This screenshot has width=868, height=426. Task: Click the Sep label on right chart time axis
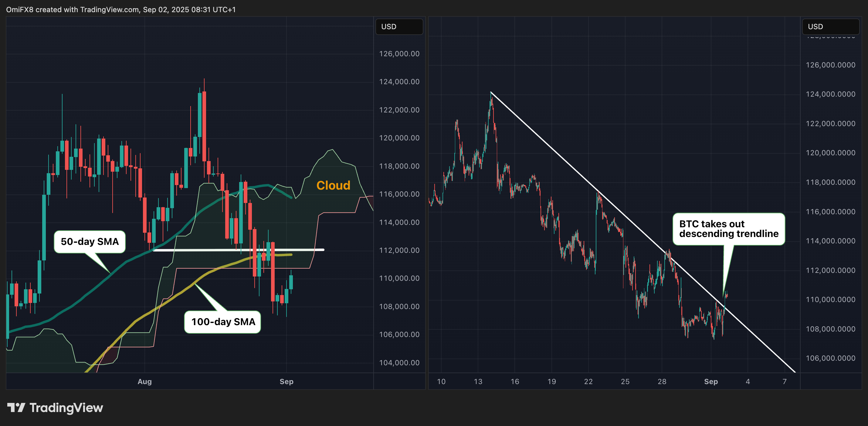(711, 381)
